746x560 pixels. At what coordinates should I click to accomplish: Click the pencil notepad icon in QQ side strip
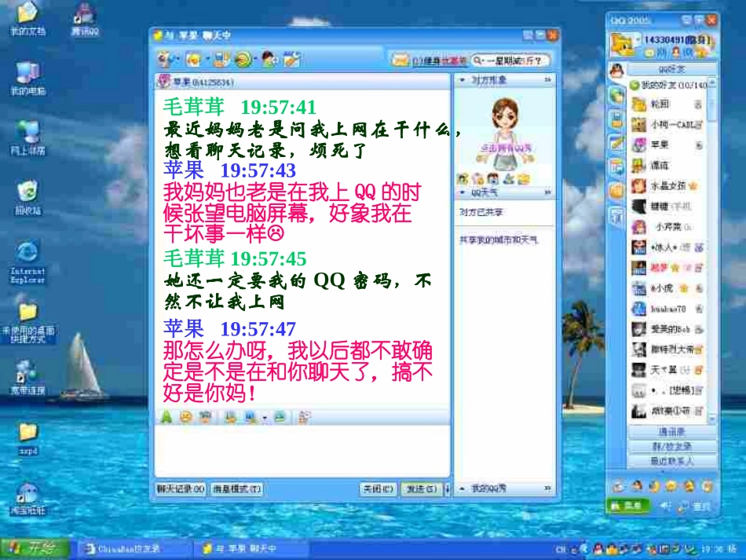coord(616,143)
